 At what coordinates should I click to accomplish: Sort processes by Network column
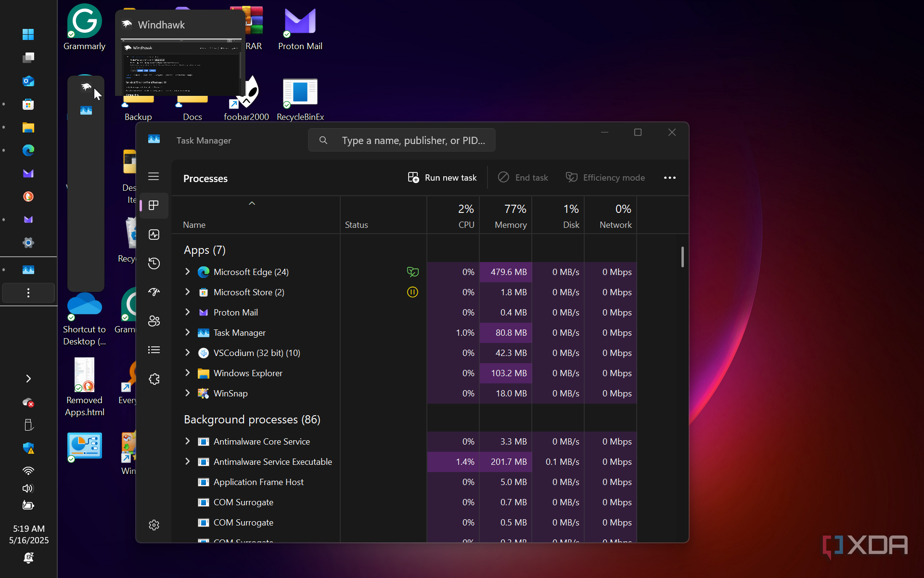coord(611,215)
